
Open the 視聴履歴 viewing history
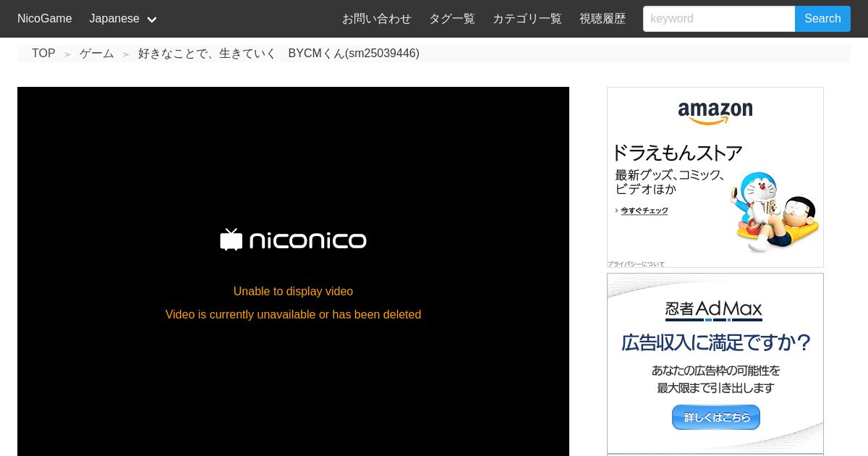point(603,19)
